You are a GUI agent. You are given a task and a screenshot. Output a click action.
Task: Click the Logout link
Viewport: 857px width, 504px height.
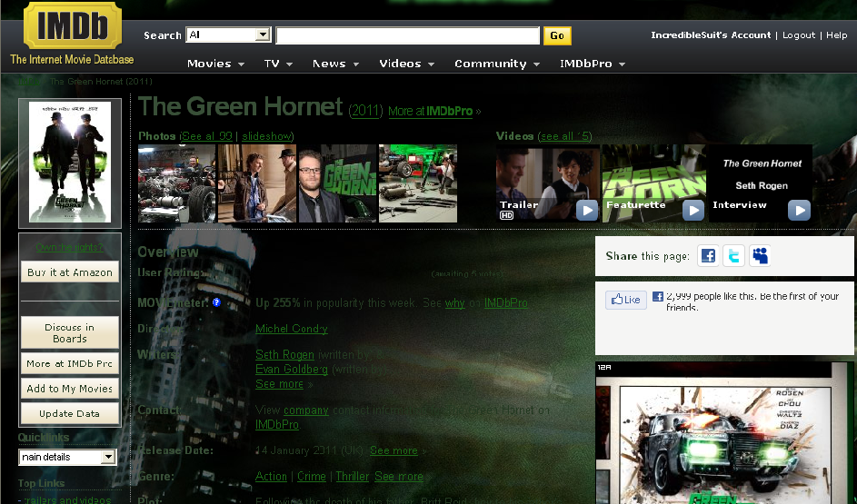[x=799, y=35]
